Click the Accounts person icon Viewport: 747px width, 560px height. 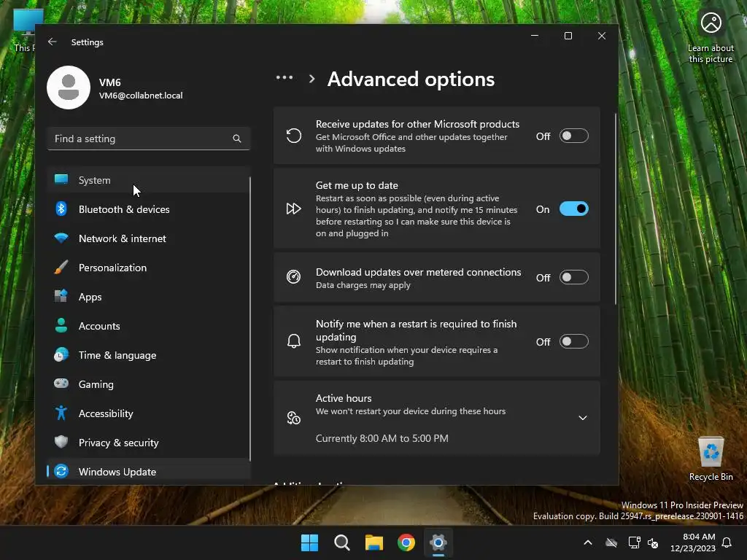61,325
